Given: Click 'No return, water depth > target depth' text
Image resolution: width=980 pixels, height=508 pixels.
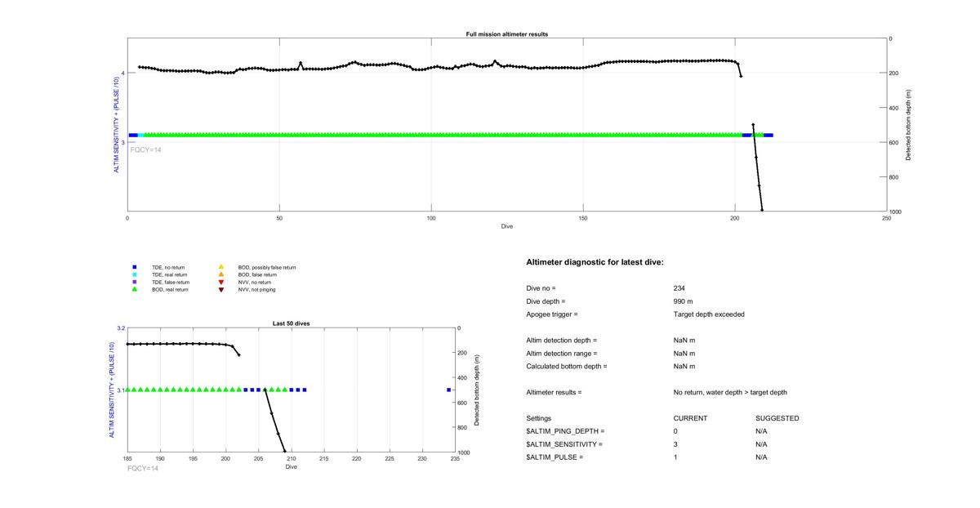Looking at the screenshot, I should click(730, 393).
